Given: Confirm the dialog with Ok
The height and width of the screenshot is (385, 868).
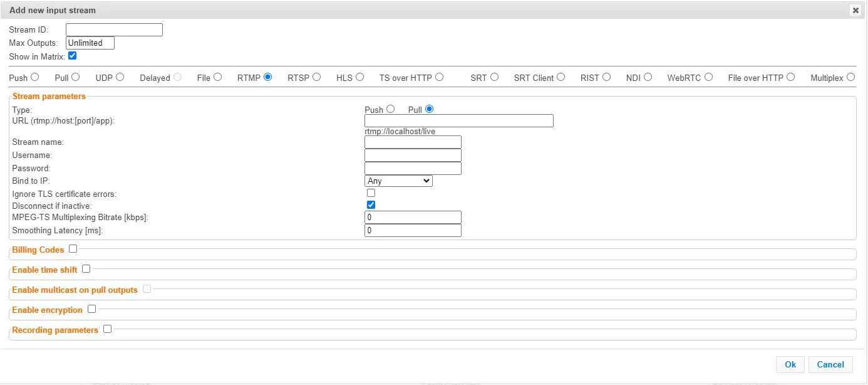Looking at the screenshot, I should click(x=790, y=364).
